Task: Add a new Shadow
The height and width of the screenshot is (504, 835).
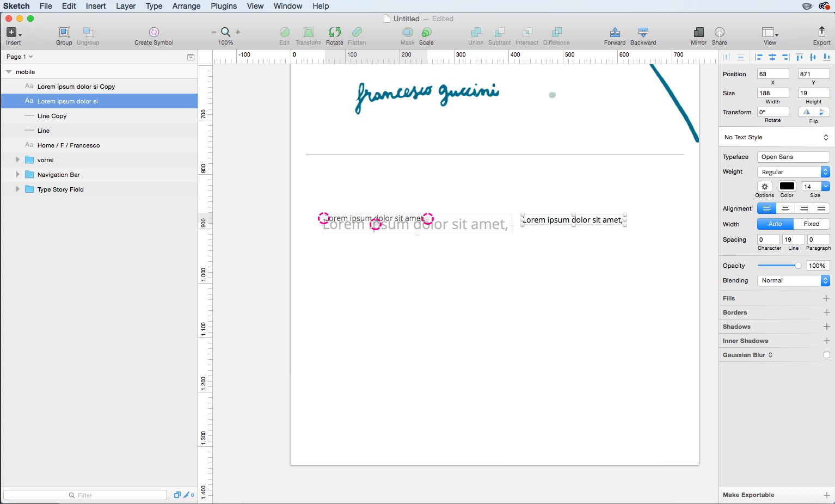Action: [x=826, y=327]
